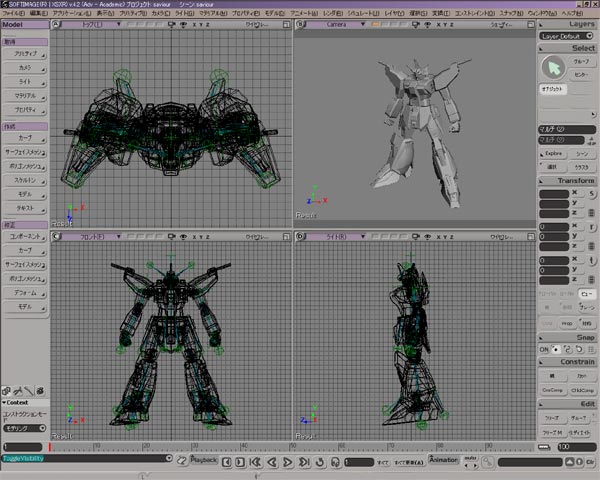Click the top button in the left panel's bottom section

point(25,237)
